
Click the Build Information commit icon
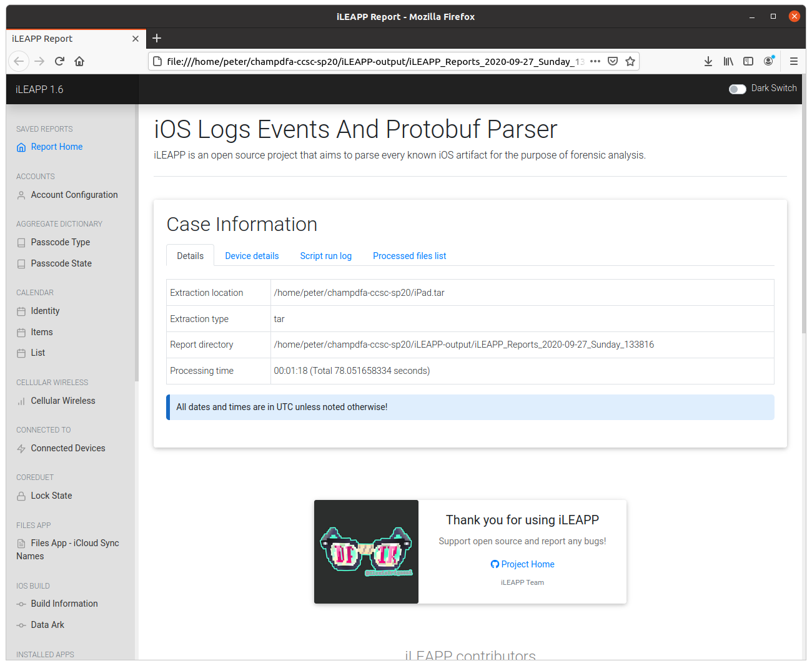[21, 604]
